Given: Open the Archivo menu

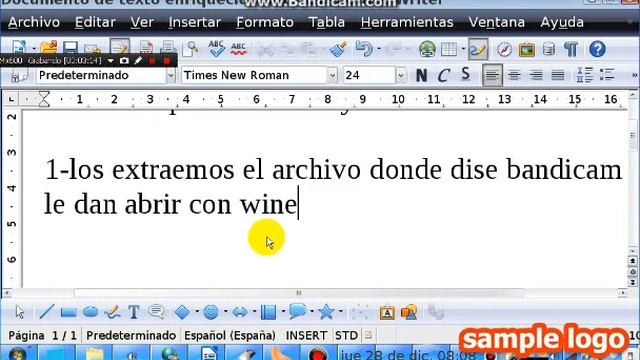Looking at the screenshot, I should point(34,22).
